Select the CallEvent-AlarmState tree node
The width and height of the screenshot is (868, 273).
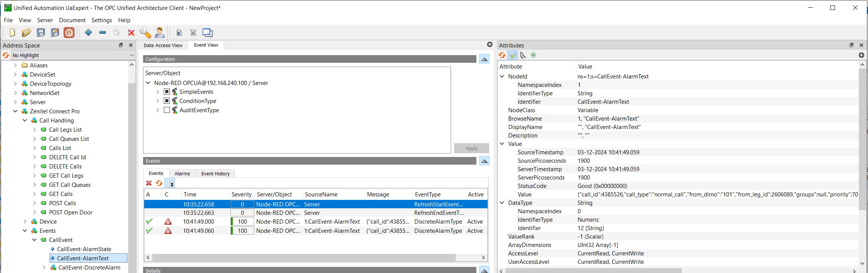tap(84, 249)
